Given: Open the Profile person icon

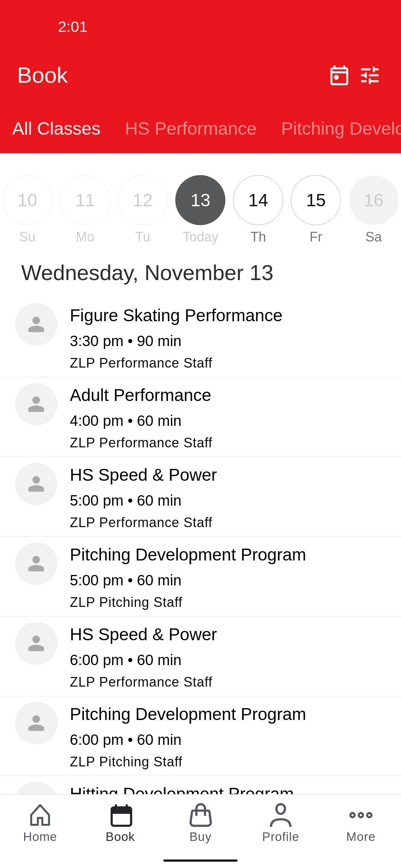Looking at the screenshot, I should 281,815.
